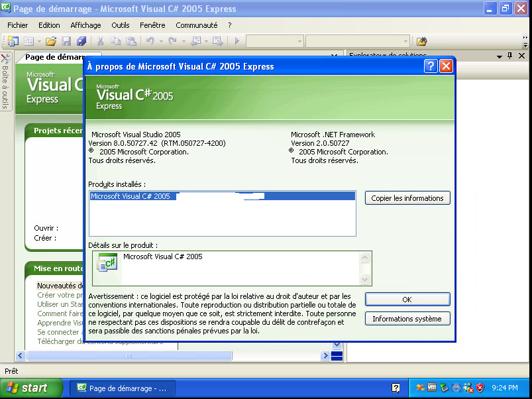Click the Windows Messenger tray icon
Image resolution: width=532 pixels, height=399 pixels.
[x=468, y=388]
